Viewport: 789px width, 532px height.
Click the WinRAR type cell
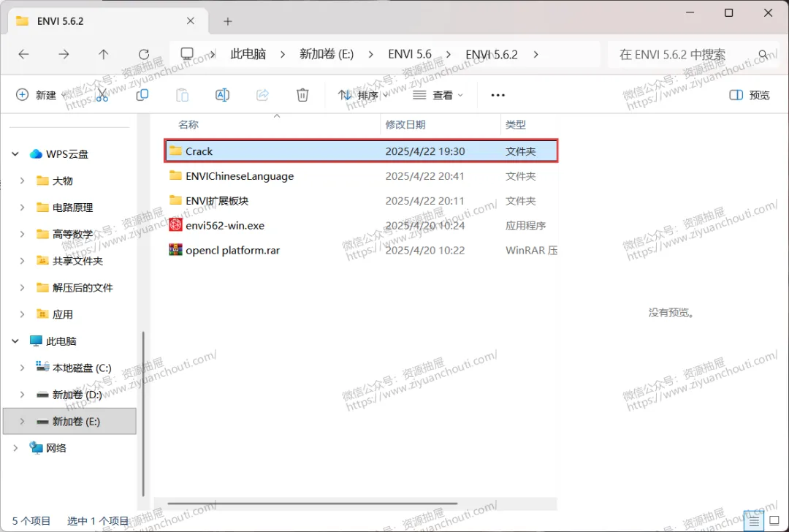pos(531,250)
